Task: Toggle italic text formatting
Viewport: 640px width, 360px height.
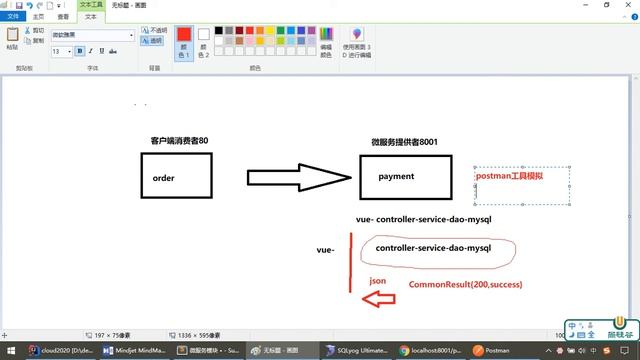Action: pyautogui.click(x=91, y=51)
